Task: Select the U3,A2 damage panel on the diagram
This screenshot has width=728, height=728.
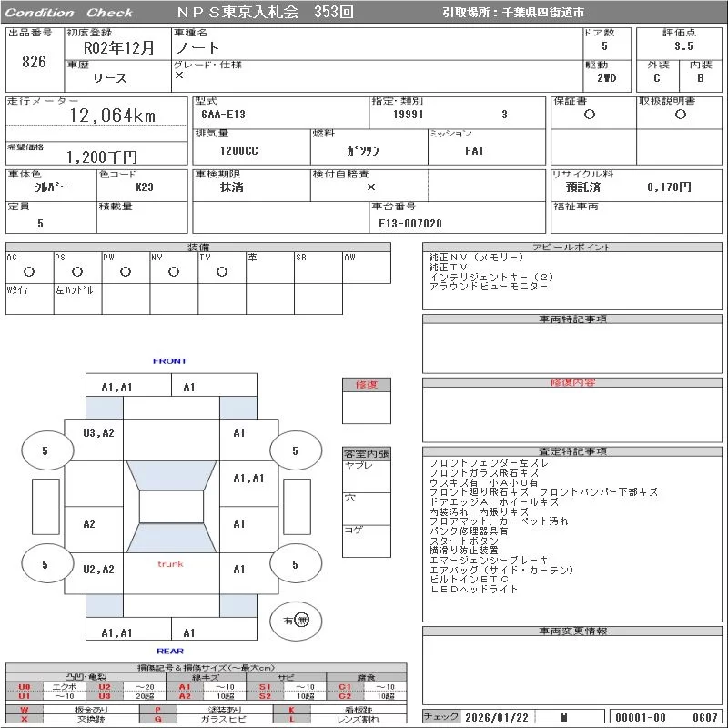Action: [98, 433]
